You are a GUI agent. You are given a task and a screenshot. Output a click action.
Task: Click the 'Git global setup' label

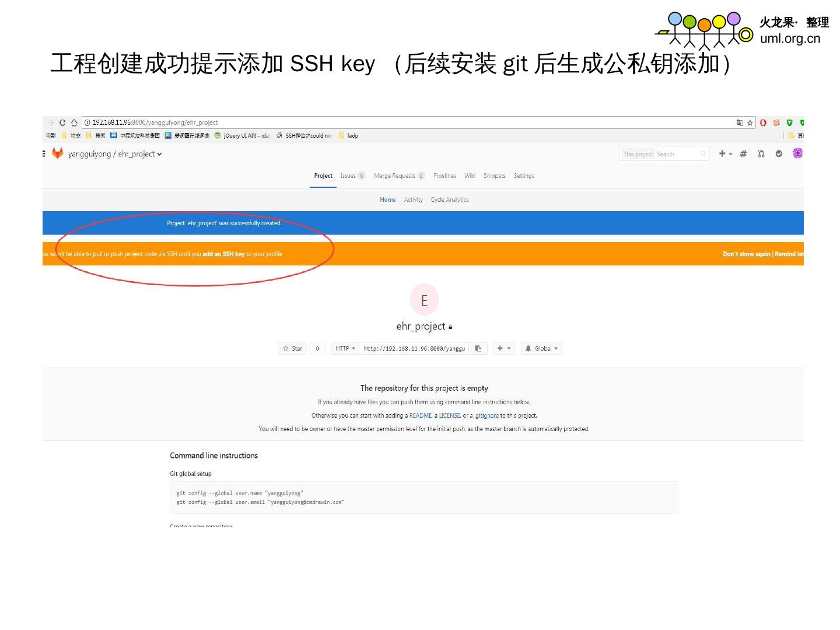tap(191, 474)
